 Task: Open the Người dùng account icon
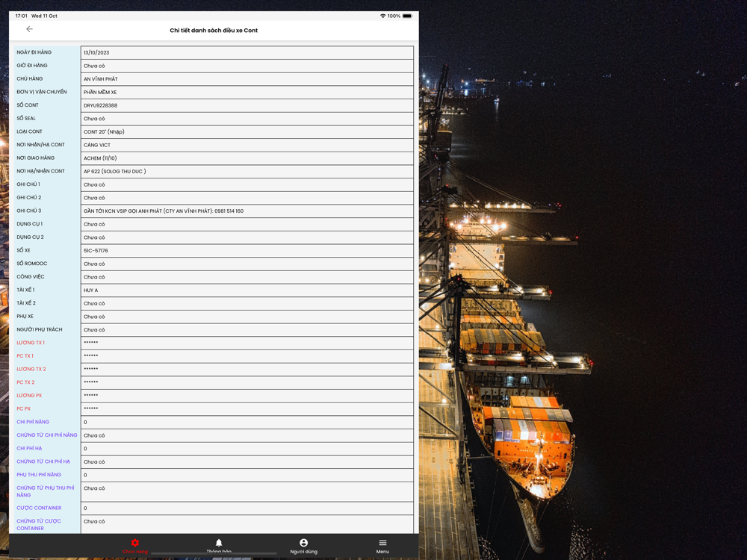click(303, 545)
